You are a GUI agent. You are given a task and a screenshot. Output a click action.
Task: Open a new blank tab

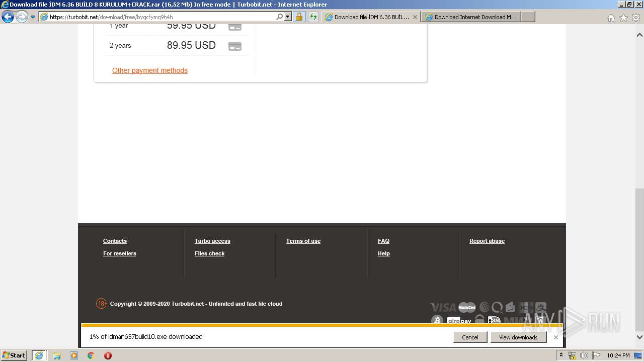[x=528, y=17]
